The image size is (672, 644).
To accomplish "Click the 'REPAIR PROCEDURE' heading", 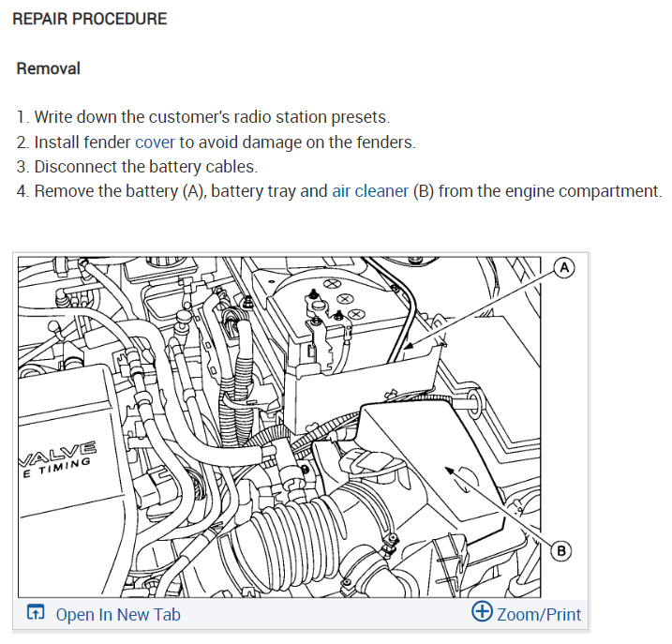I will click(90, 19).
